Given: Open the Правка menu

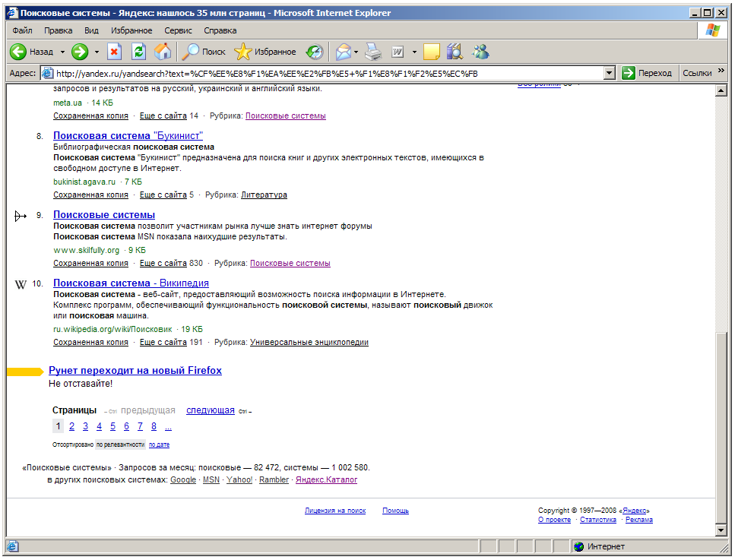Looking at the screenshot, I should tap(58, 30).
